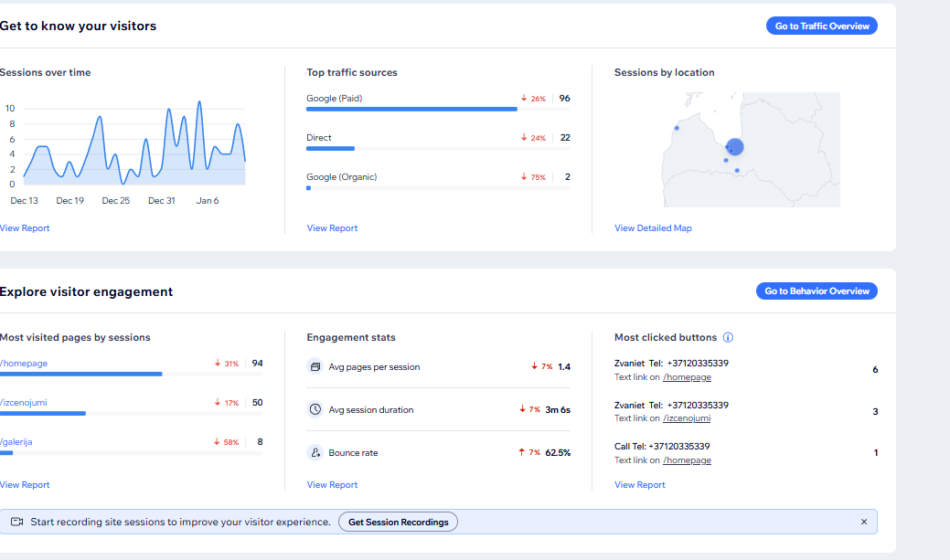
Task: View report under Sessions over time
Action: (x=25, y=228)
